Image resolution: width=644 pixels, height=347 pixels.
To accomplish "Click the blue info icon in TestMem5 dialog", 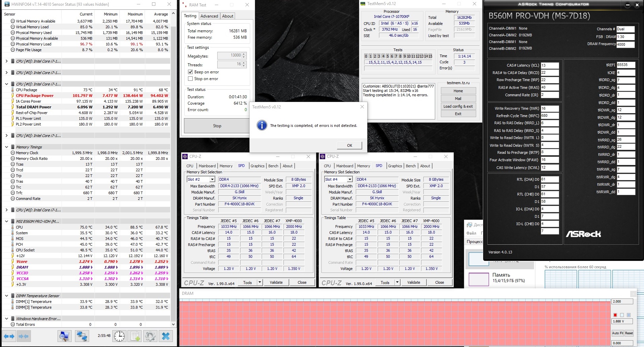I will tap(262, 126).
